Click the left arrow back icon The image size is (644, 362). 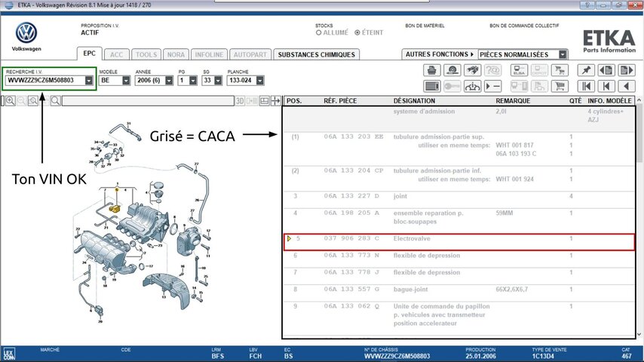tap(627, 86)
